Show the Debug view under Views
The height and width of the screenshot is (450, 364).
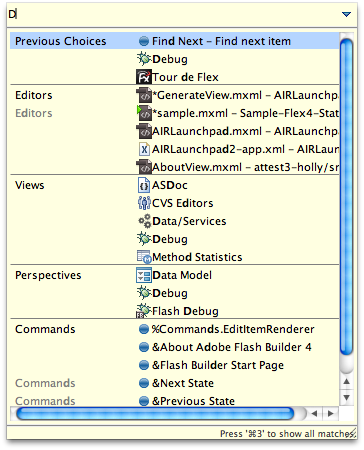pyautogui.click(x=175, y=239)
